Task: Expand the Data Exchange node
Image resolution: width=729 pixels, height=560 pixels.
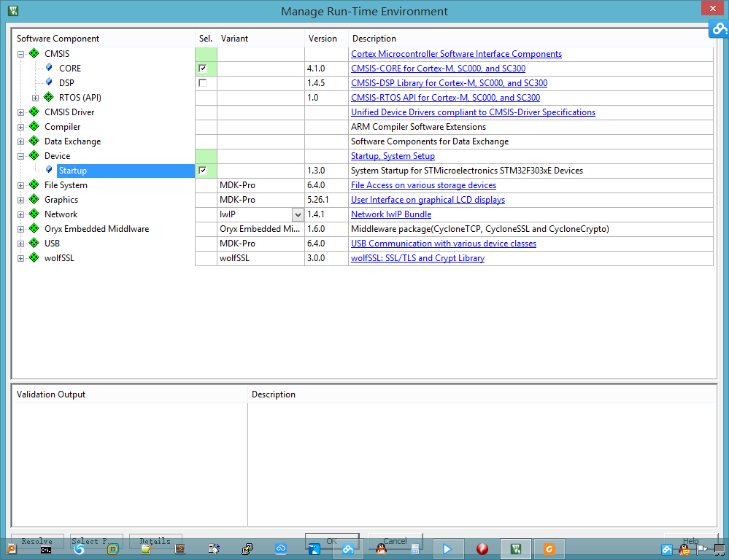Action: 20,141
